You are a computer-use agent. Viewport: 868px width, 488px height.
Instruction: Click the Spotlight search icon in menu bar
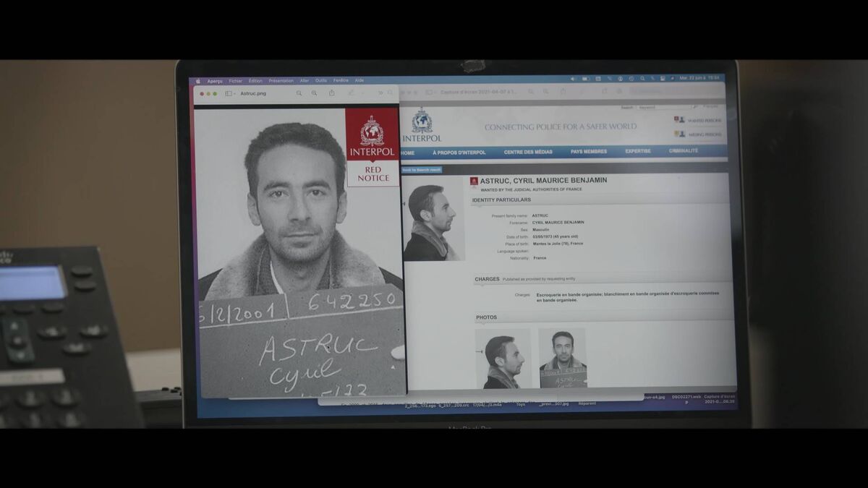pos(642,78)
